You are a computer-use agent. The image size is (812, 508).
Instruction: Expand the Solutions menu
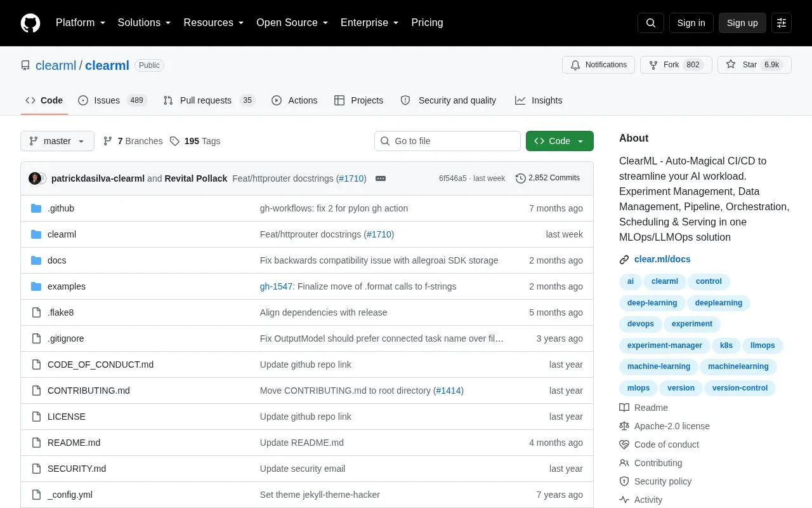pos(145,23)
